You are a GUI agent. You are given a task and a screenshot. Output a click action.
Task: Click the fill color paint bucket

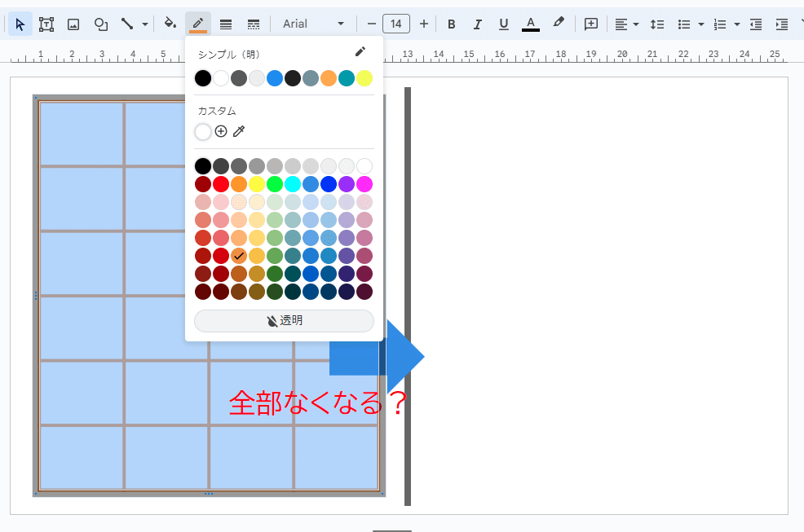(170, 24)
